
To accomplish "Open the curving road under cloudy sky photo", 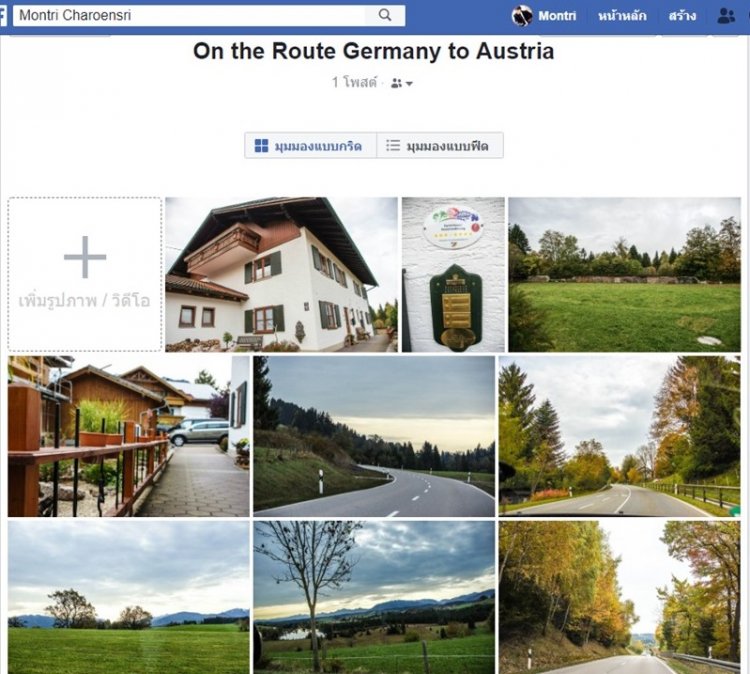I will pos(374,435).
